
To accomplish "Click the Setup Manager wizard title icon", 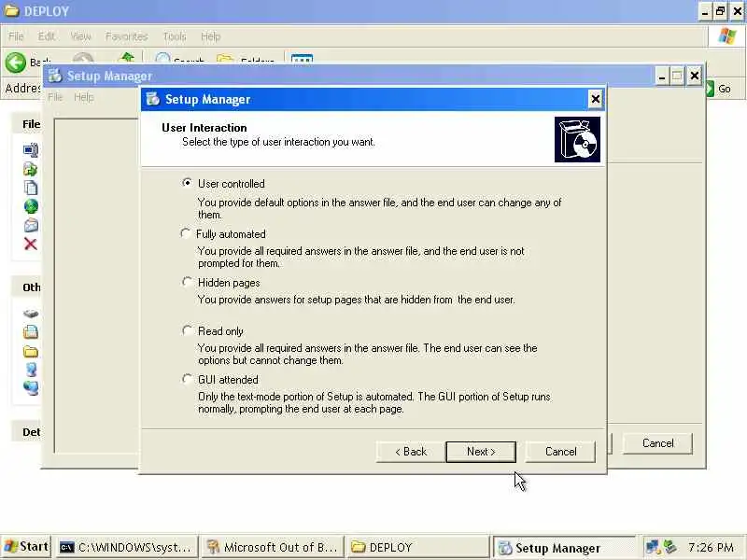I will click(153, 99).
